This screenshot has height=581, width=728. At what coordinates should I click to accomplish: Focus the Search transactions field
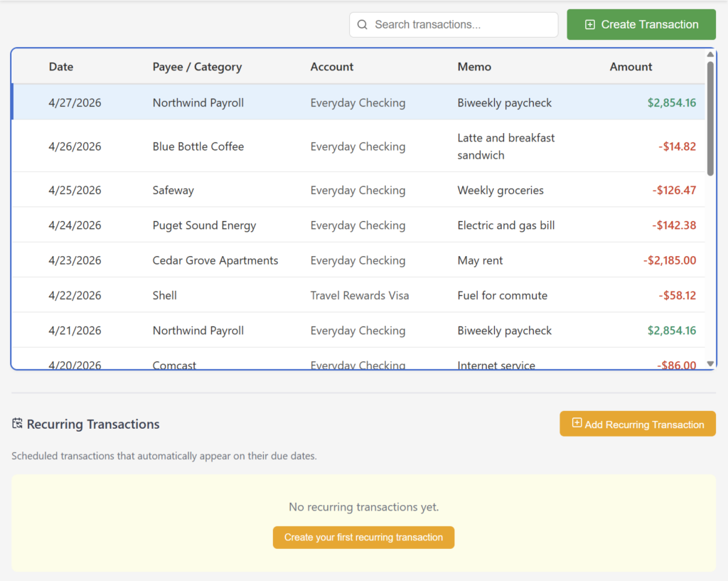coord(462,25)
